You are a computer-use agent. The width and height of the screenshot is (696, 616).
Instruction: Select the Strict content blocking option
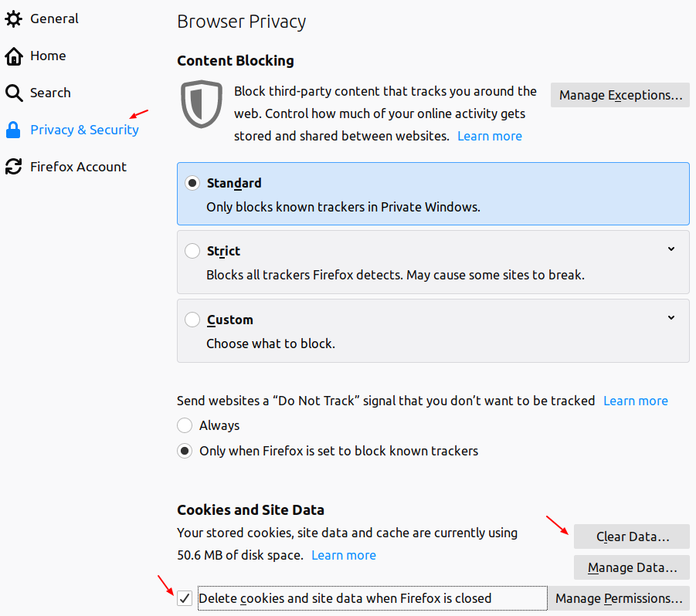tap(192, 251)
